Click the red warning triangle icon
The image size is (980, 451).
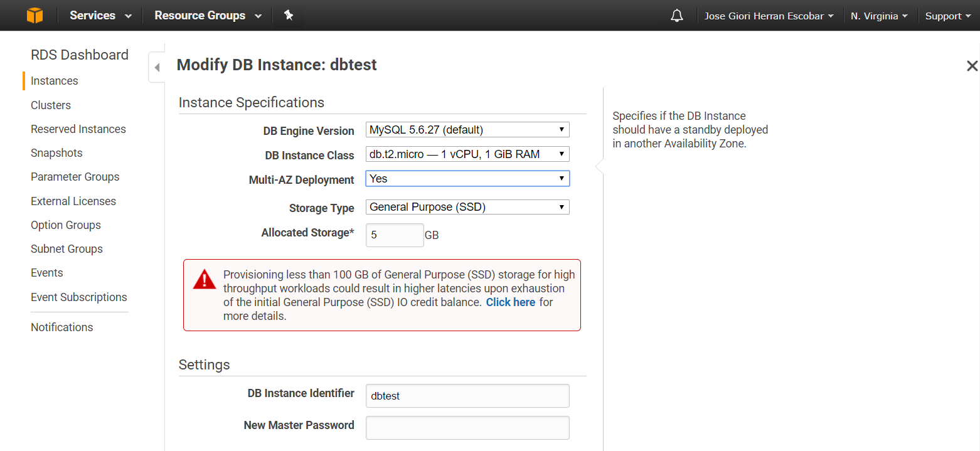pos(205,279)
